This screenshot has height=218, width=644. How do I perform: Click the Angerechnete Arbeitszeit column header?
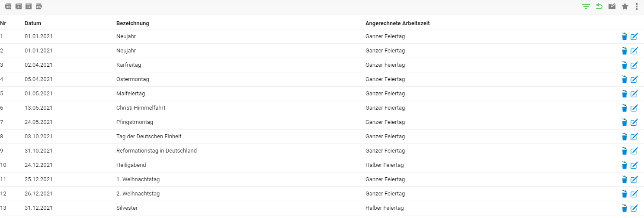click(x=397, y=23)
